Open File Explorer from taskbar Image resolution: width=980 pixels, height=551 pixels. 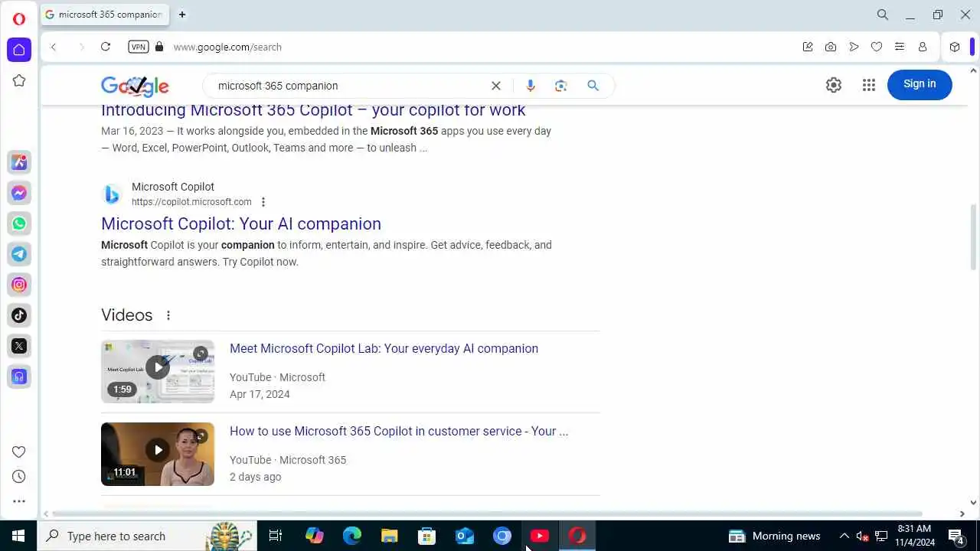tap(390, 536)
